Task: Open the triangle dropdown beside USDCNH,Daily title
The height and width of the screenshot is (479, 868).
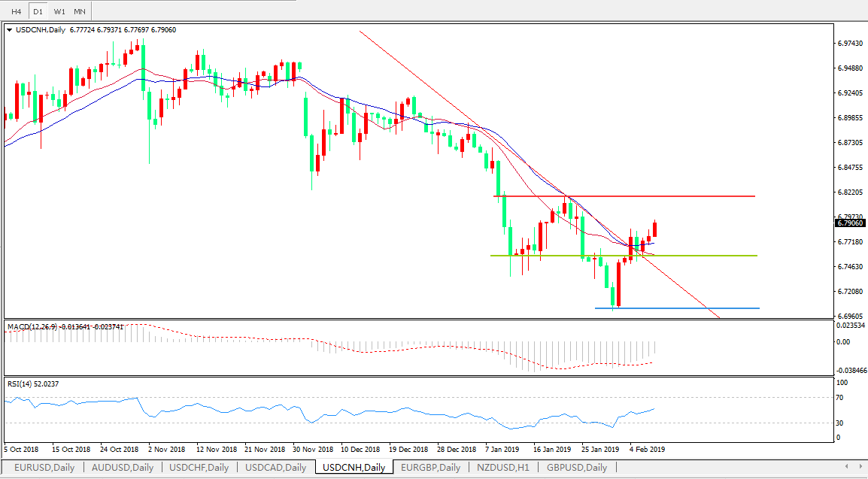Action: [10, 30]
